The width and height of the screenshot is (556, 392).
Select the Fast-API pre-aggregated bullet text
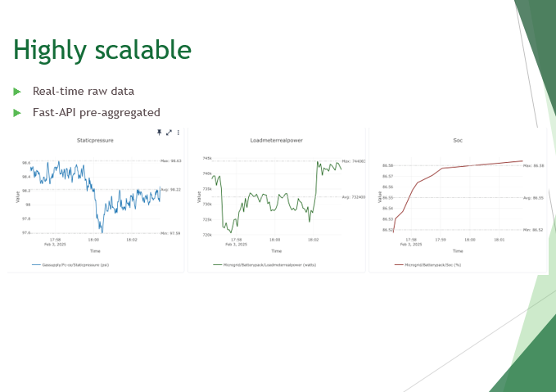tap(97, 112)
